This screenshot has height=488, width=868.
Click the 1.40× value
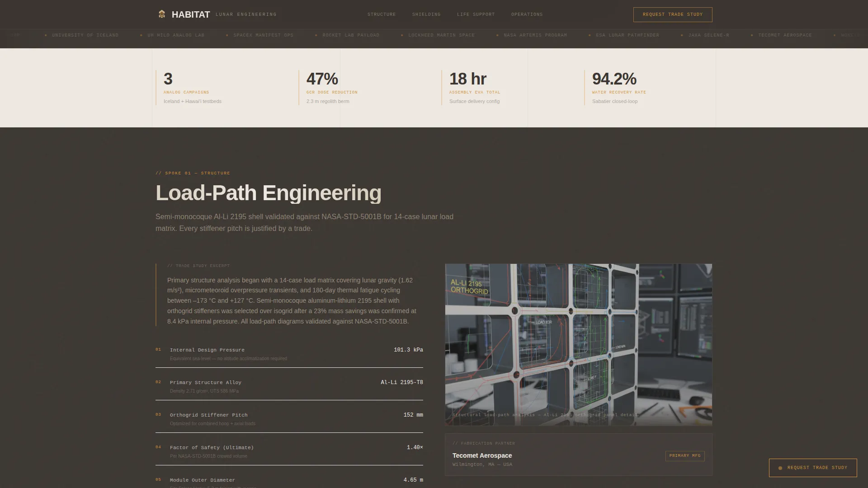(x=415, y=447)
